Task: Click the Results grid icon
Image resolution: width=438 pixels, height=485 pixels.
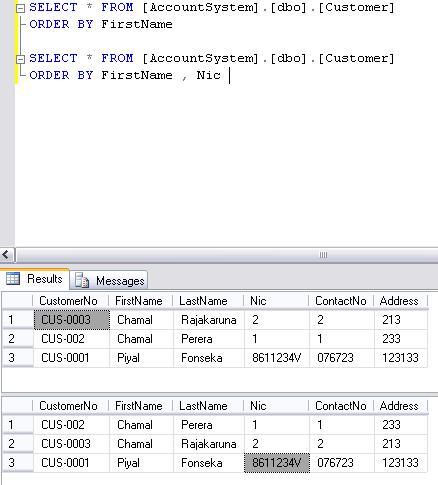Action: click(13, 279)
